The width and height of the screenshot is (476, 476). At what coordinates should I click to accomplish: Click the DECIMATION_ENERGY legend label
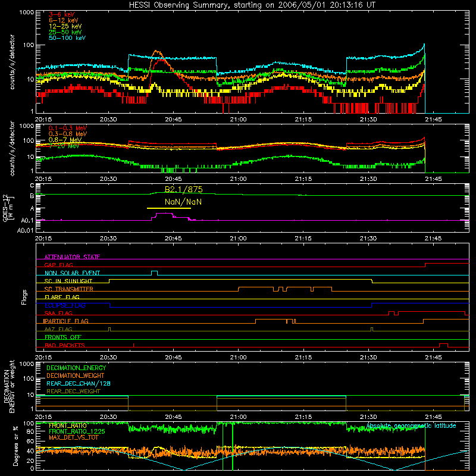76,368
